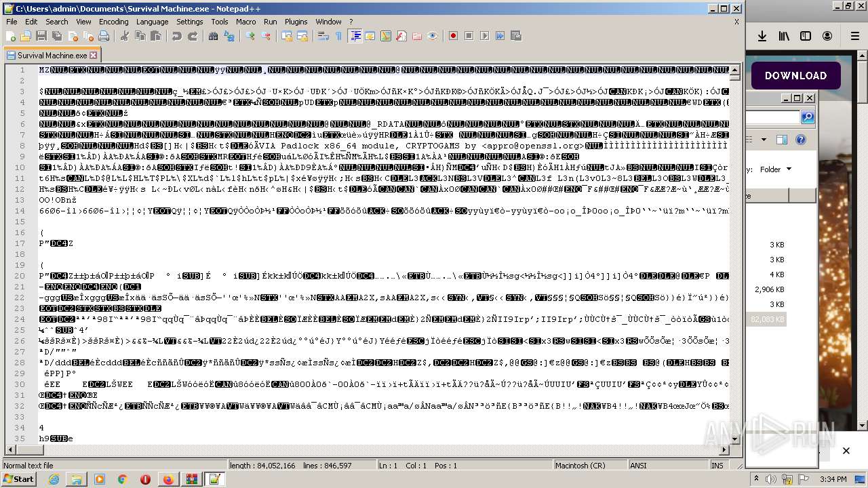Open the Firefox account icon
The image size is (868, 488).
(827, 37)
